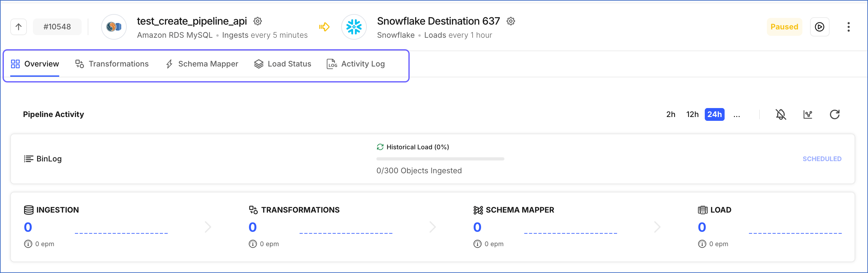Select the 12h time range

692,114
